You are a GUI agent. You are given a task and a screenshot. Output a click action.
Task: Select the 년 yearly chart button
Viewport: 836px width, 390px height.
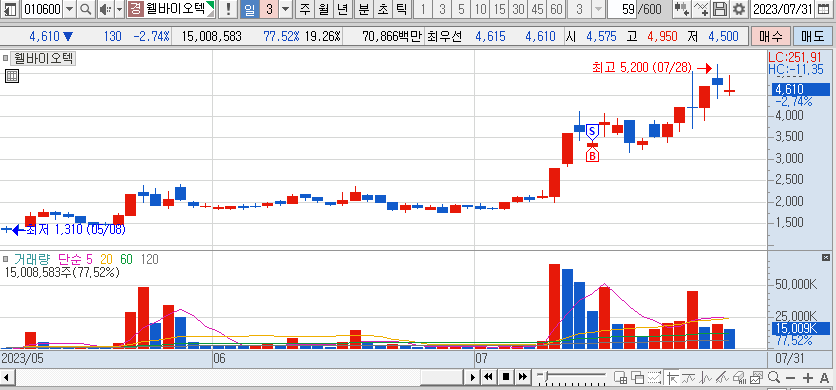pos(342,9)
